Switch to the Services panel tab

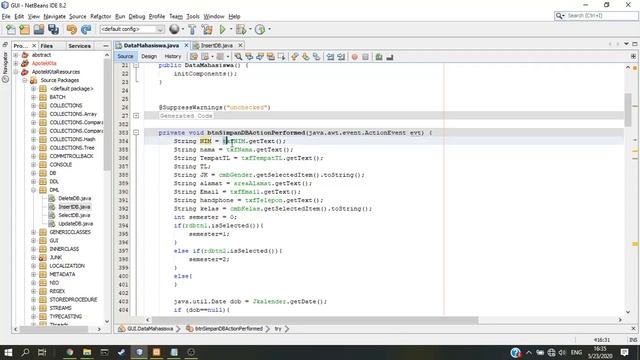80,46
